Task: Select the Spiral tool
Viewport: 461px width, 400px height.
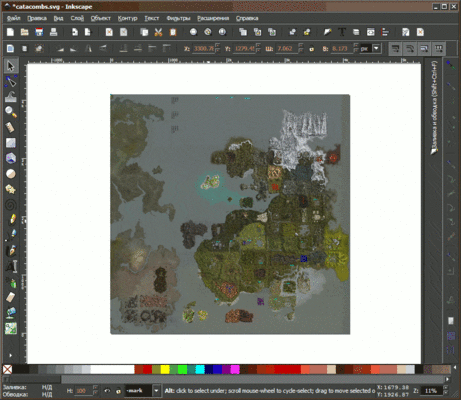Action: [11, 204]
